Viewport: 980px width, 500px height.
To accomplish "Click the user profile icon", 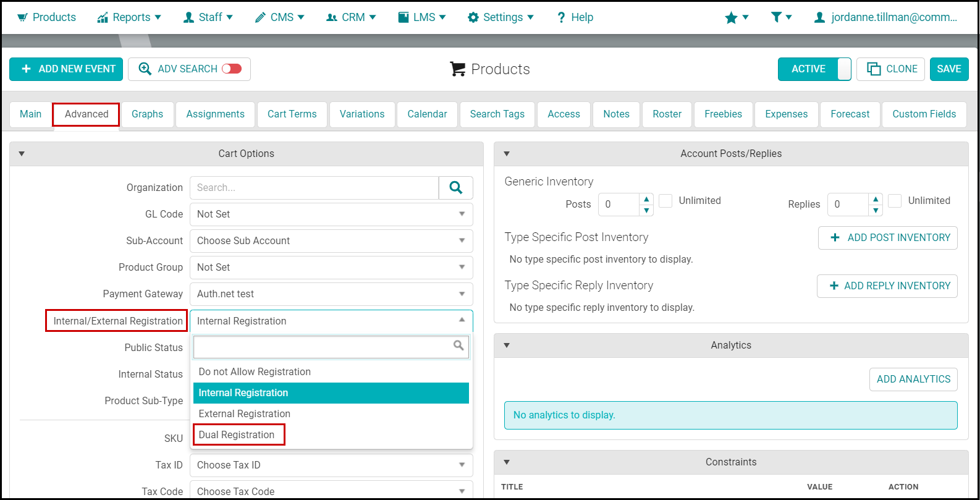I will coord(819,18).
